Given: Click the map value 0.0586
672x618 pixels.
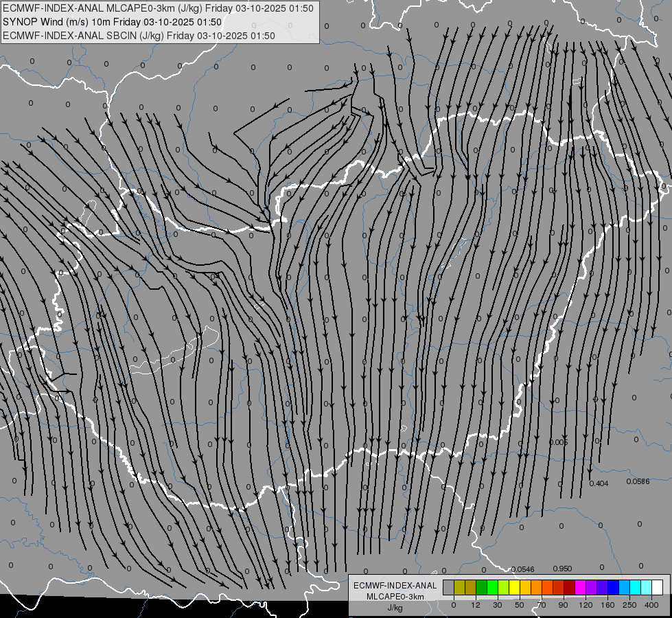Looking at the screenshot, I should tap(638, 481).
